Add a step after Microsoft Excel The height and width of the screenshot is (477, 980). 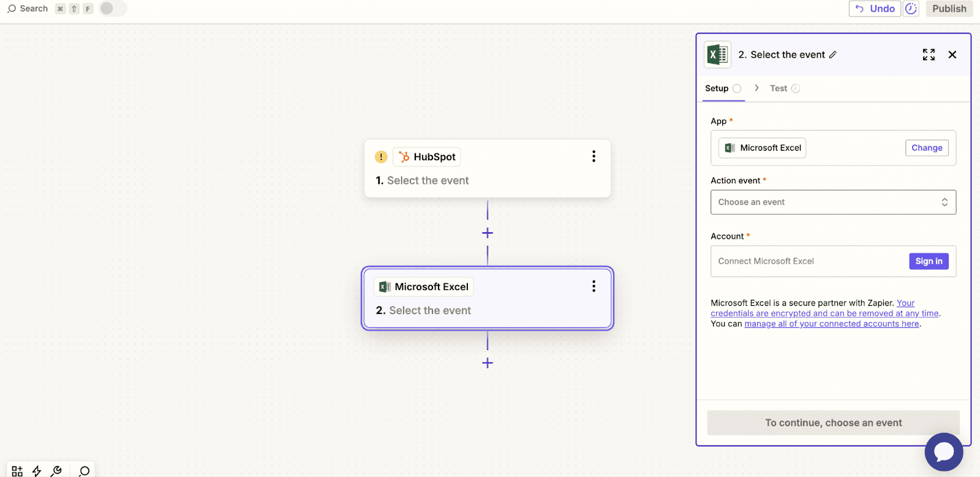tap(488, 363)
